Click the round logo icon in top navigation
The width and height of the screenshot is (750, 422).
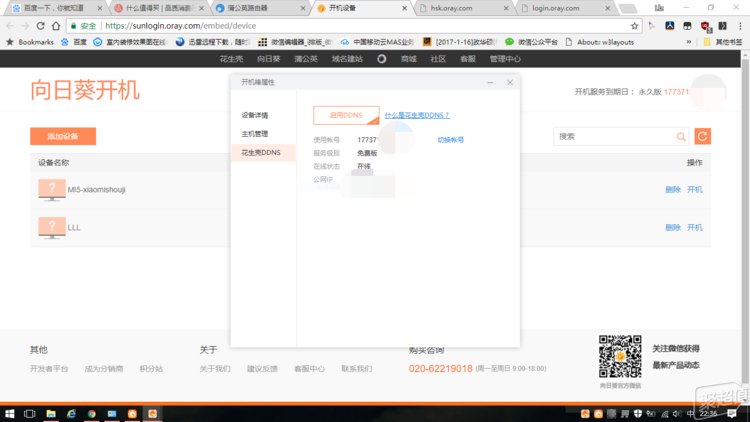click(x=381, y=59)
